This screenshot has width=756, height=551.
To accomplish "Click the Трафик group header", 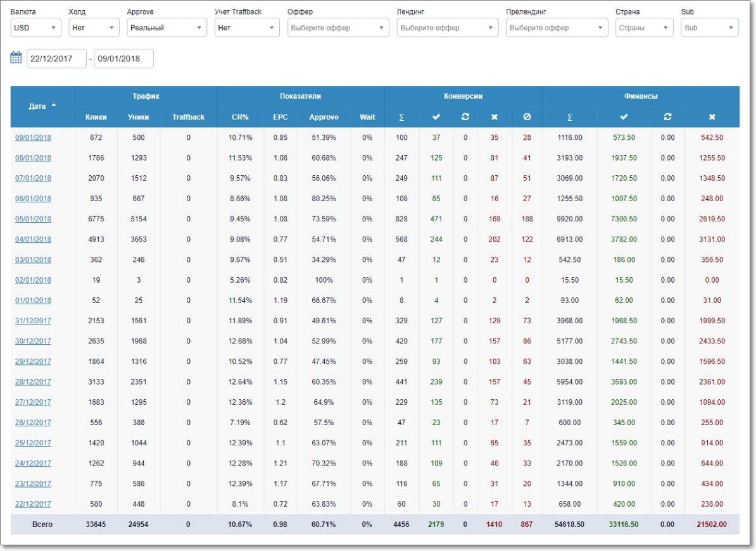I will point(146,96).
